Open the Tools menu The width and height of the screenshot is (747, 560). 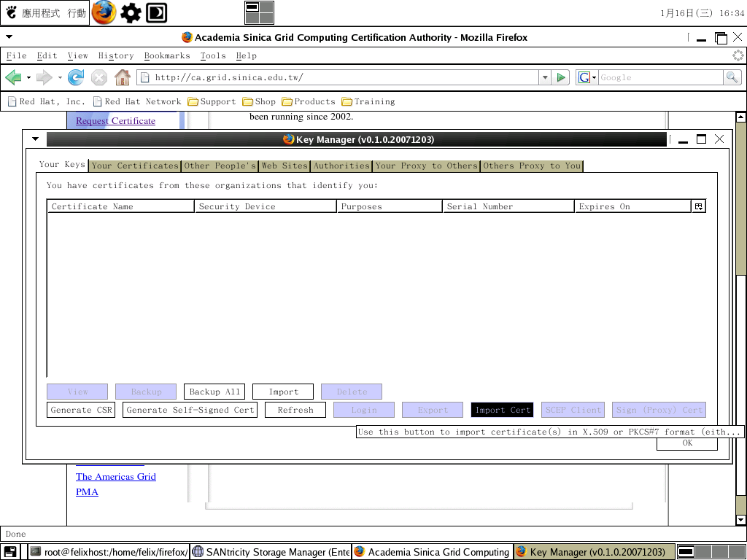pos(213,55)
